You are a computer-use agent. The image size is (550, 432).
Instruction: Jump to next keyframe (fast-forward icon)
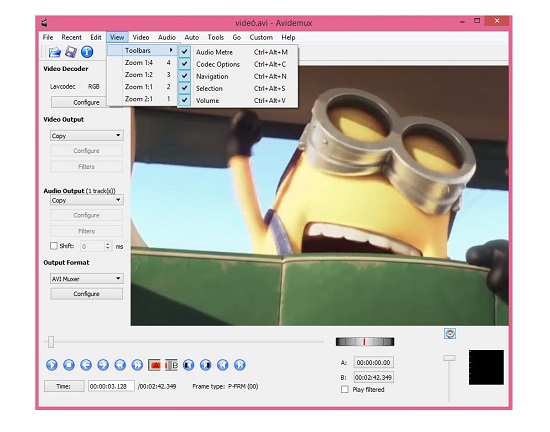[137, 365]
